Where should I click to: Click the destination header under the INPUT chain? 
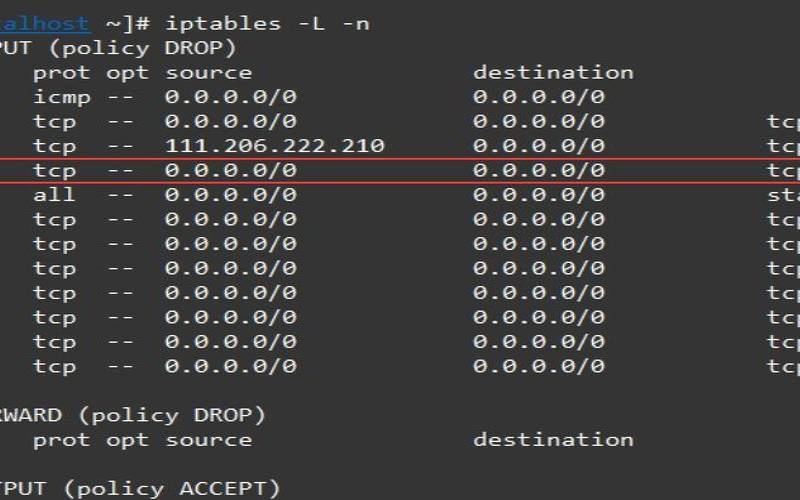(553, 72)
